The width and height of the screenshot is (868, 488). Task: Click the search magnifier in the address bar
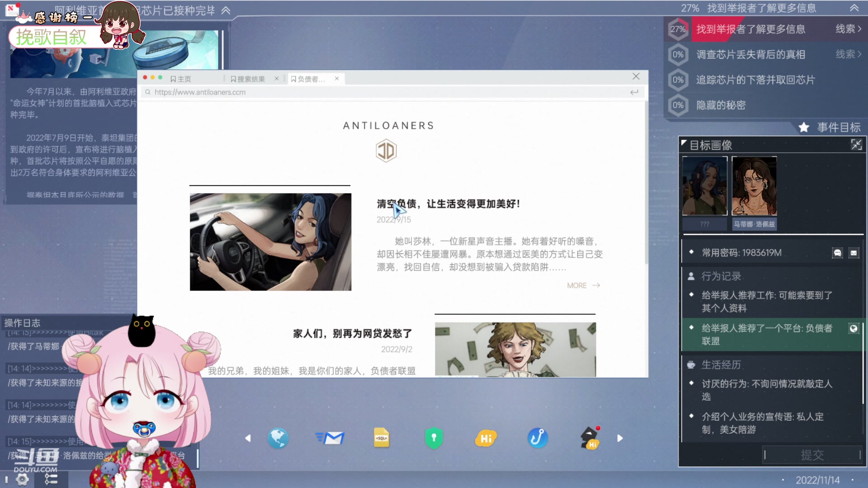point(148,92)
